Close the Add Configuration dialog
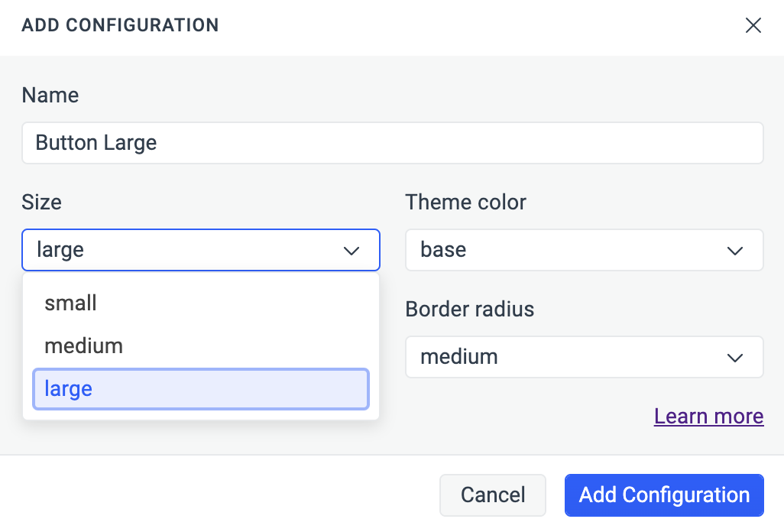 753,25
